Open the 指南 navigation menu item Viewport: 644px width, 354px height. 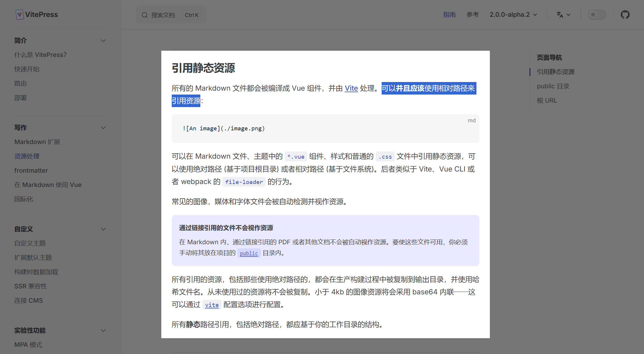coord(449,15)
